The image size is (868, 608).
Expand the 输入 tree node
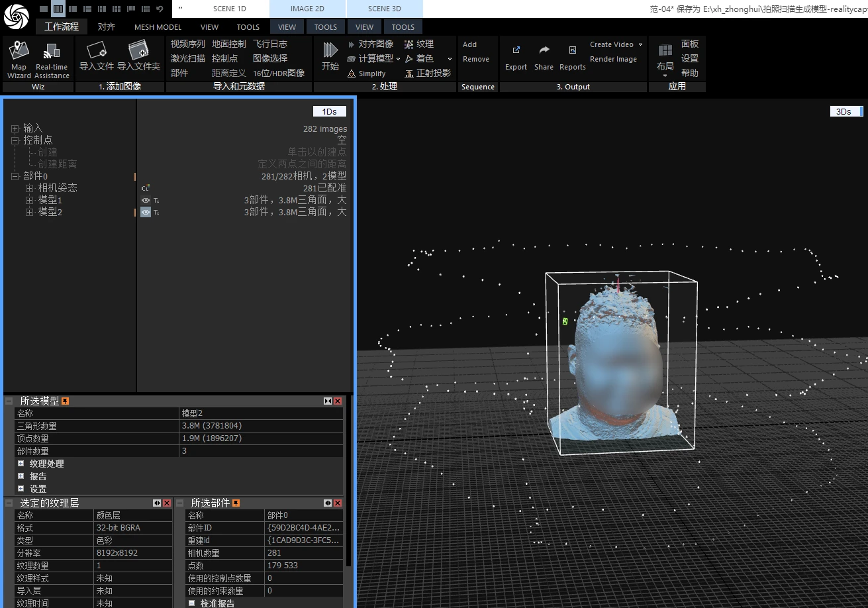[15, 128]
